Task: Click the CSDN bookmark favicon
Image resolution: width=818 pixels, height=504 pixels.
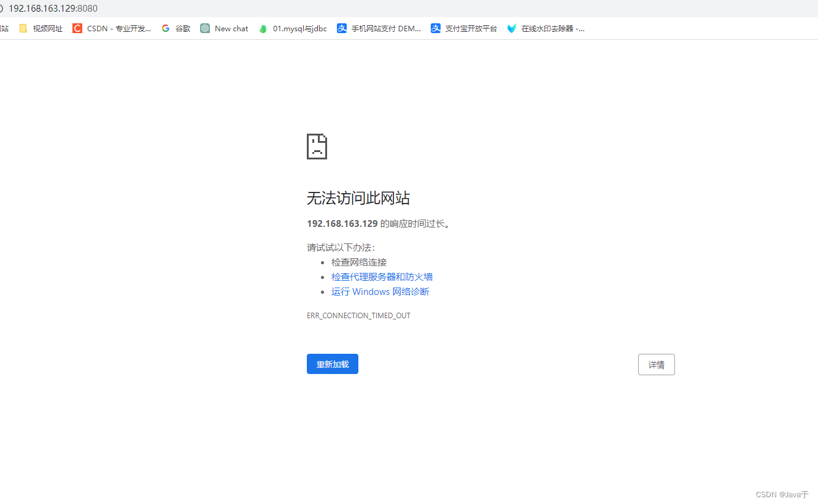Action: point(77,28)
